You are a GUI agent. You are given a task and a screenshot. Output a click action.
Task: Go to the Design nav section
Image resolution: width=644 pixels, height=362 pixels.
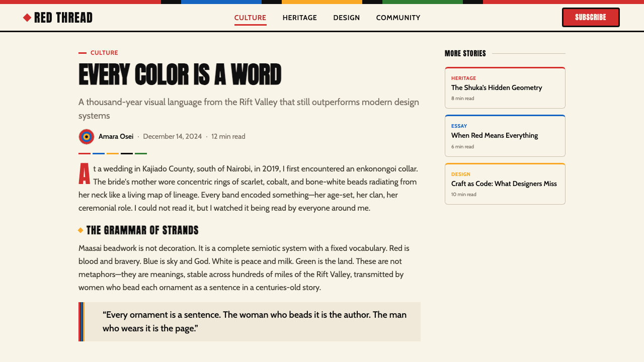coord(347,18)
